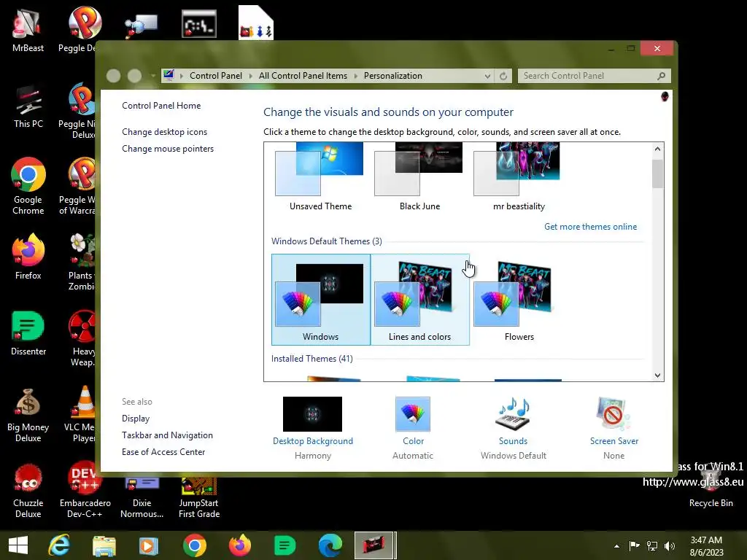Open Display under See also

136,419
